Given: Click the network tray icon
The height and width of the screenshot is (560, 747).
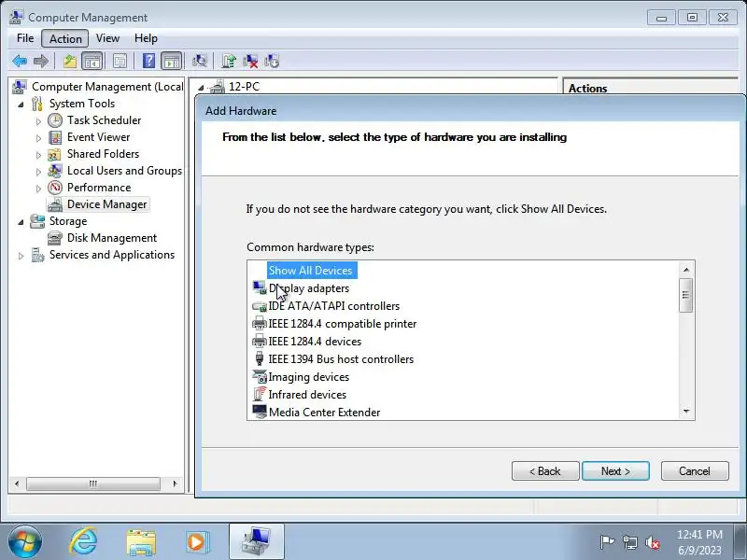Looking at the screenshot, I should [629, 542].
